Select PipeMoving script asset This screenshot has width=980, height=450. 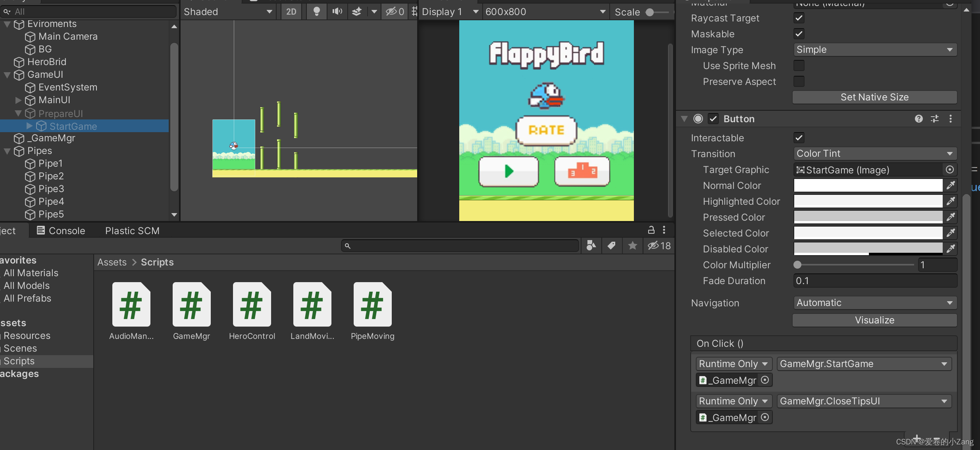[373, 311]
